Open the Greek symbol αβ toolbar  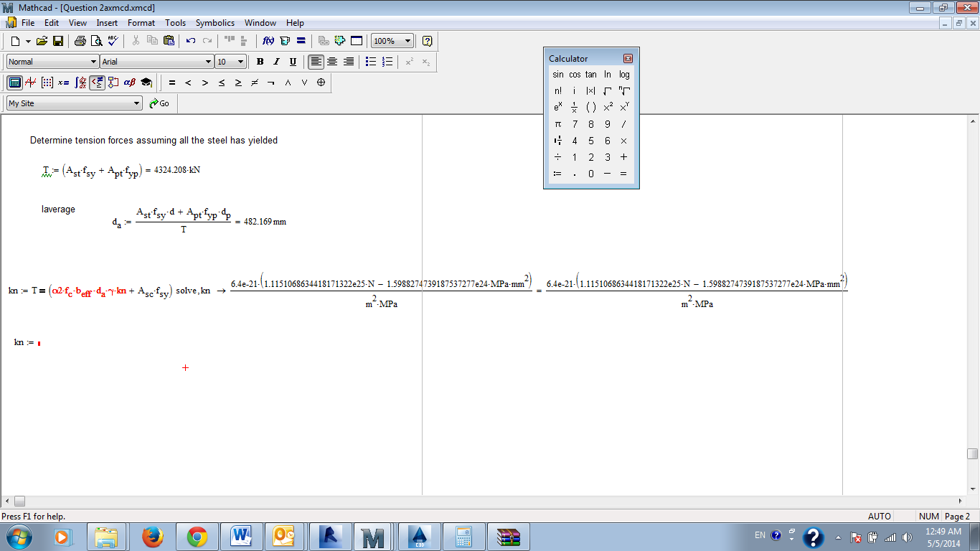click(130, 83)
